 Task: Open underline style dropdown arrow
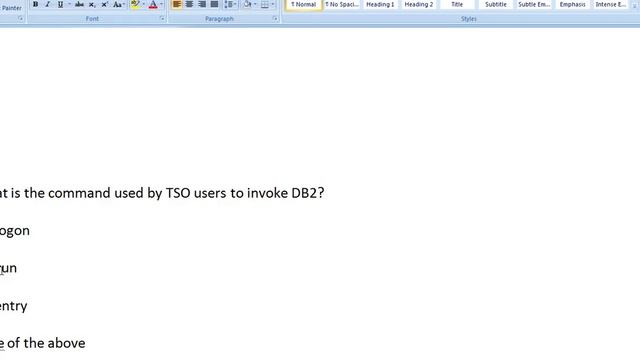click(69, 4)
